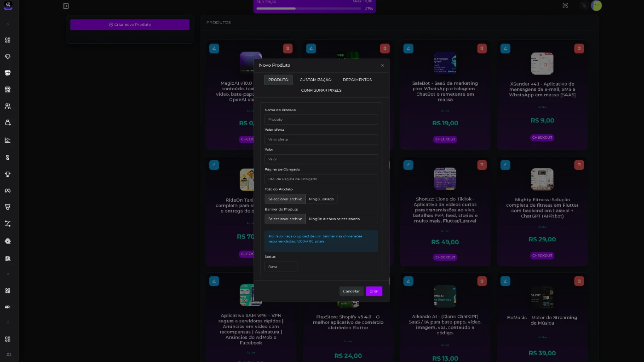Click the Meta infinity icon in sidebar

[x=8, y=191]
